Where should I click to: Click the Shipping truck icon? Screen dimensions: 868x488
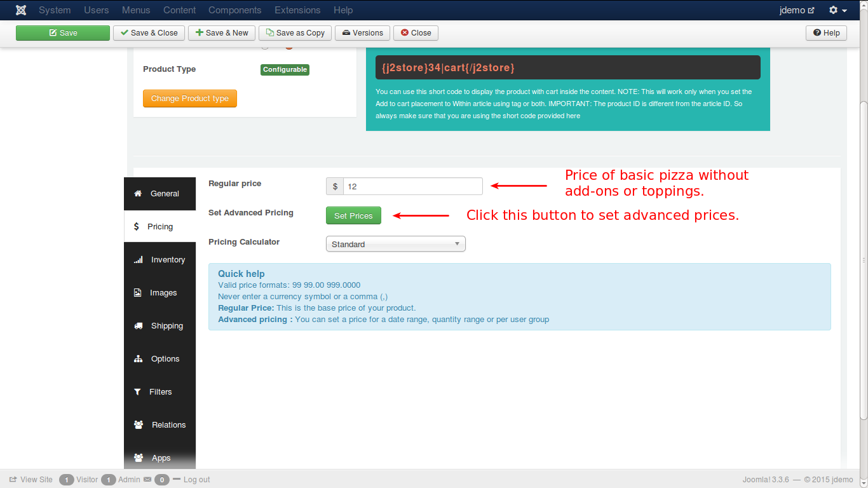coord(138,326)
